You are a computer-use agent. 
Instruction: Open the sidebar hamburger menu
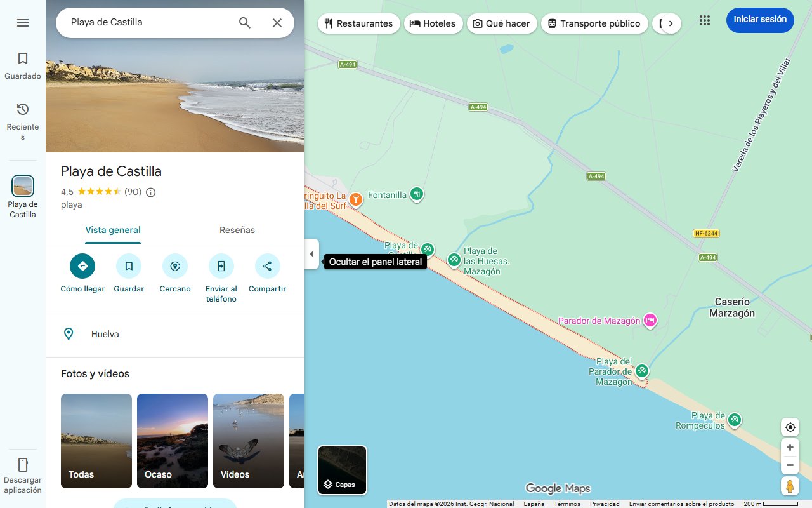pyautogui.click(x=23, y=22)
